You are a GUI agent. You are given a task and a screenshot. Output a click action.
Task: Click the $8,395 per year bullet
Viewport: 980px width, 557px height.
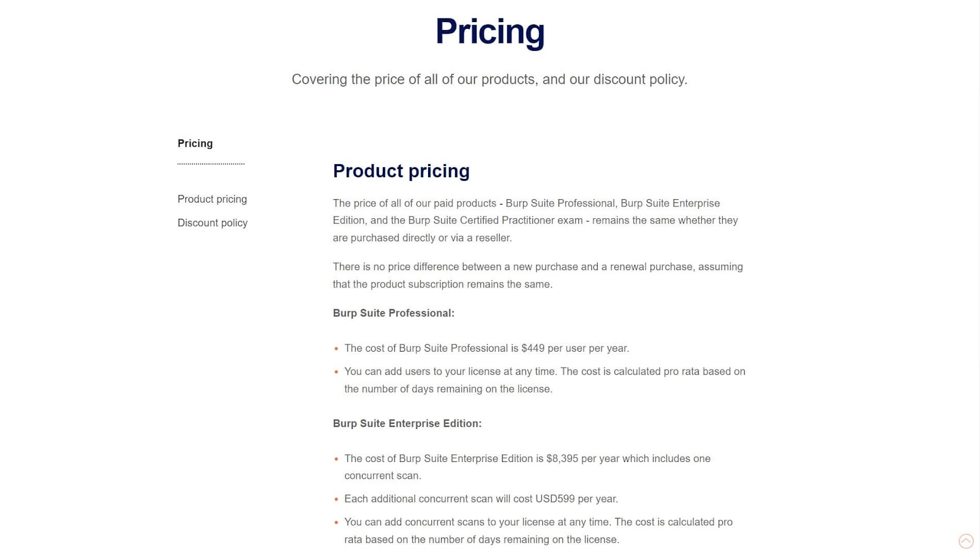(527, 467)
